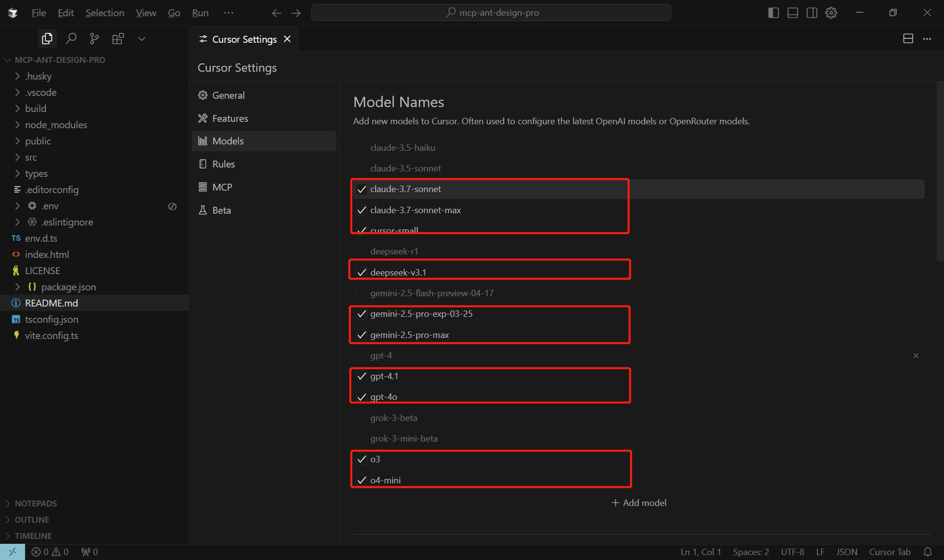The image size is (944, 560).
Task: Enable the grok-3-beta checkbox
Action: (x=361, y=418)
